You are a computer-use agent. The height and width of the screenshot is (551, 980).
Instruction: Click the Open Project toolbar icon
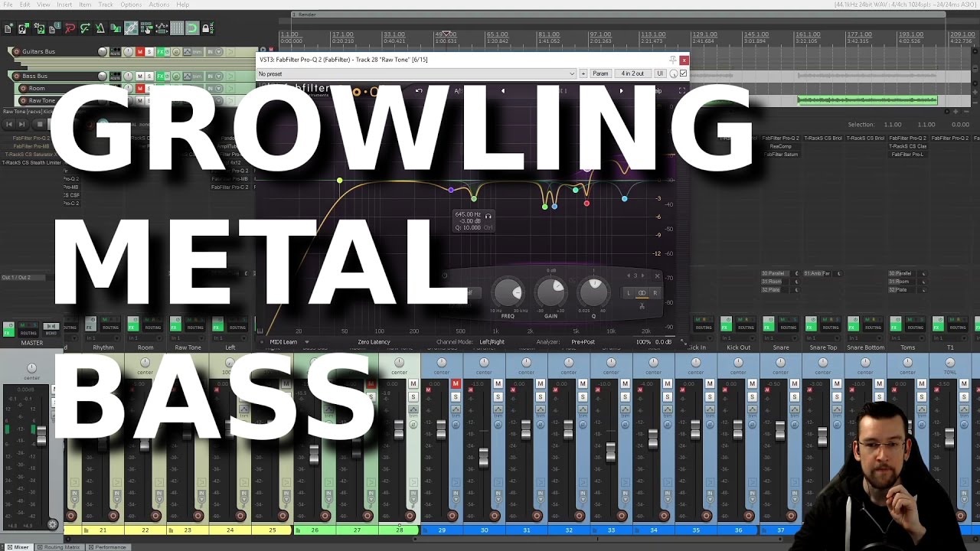(x=24, y=28)
